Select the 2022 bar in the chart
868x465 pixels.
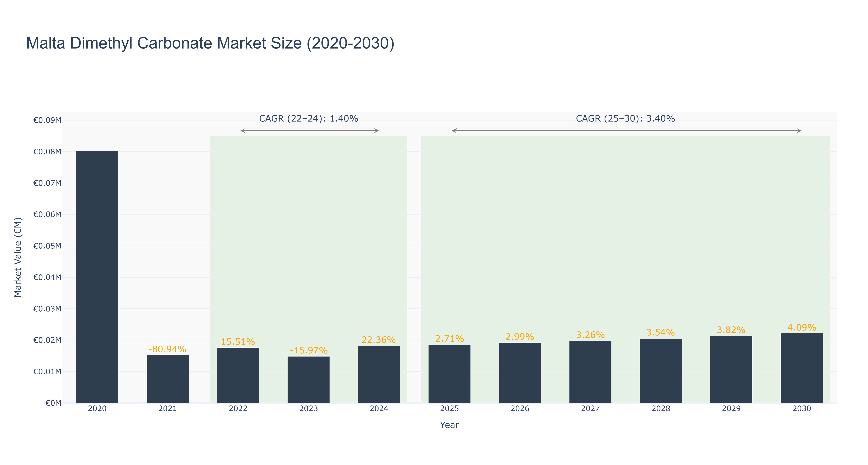[x=238, y=375]
